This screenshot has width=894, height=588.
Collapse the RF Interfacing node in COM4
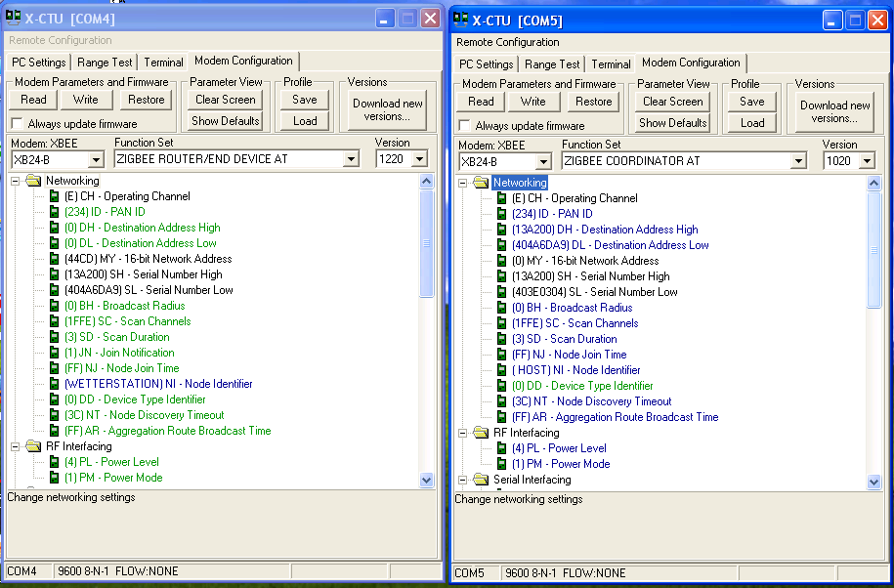[x=16, y=446]
